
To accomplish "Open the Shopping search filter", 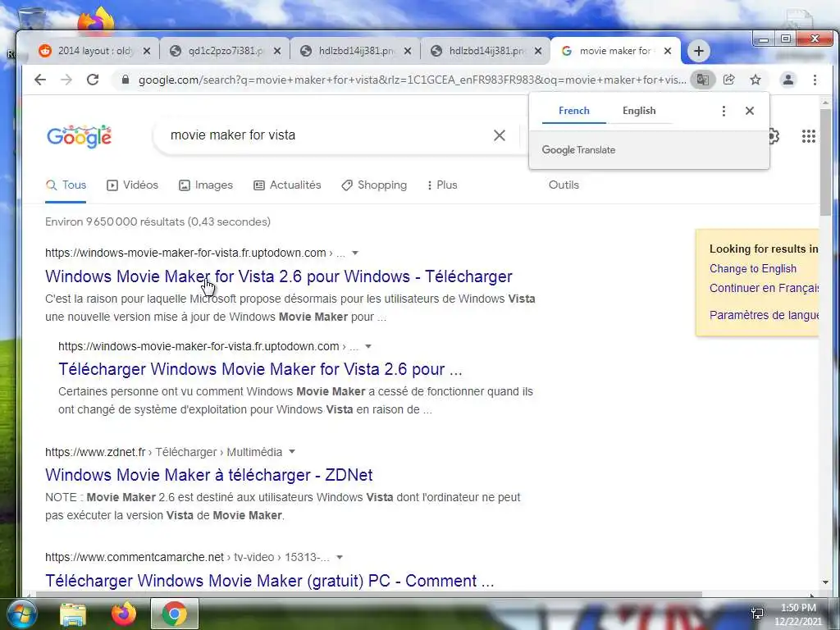I will coord(374,185).
